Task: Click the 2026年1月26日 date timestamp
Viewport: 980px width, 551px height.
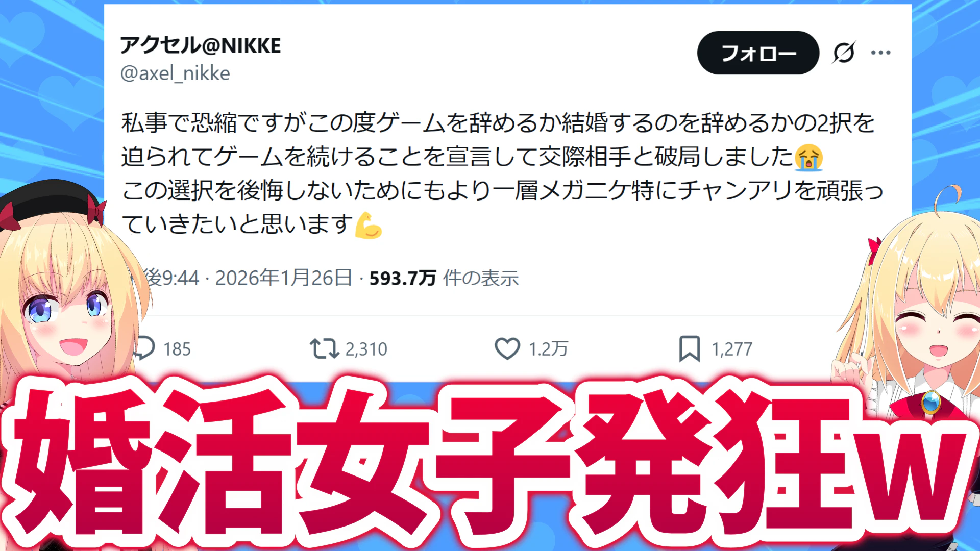Action: [284, 278]
